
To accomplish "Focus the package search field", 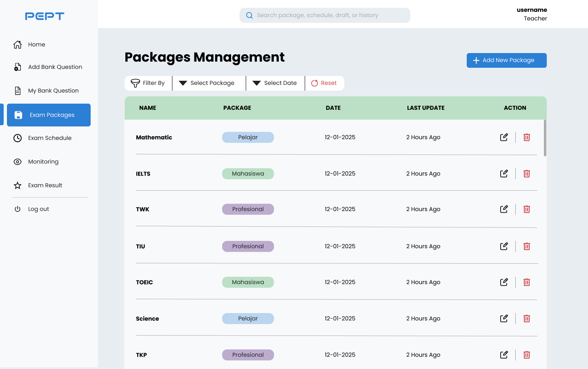I will pyautogui.click(x=325, y=16).
